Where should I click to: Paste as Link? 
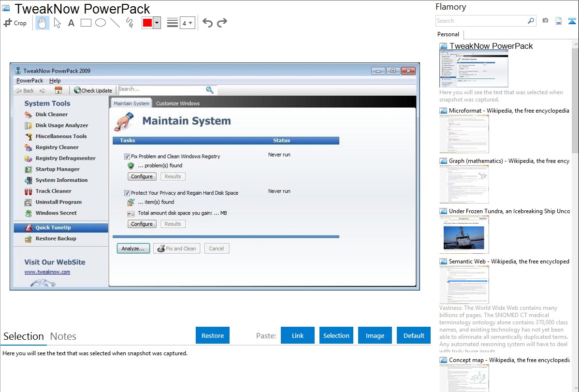coord(298,335)
